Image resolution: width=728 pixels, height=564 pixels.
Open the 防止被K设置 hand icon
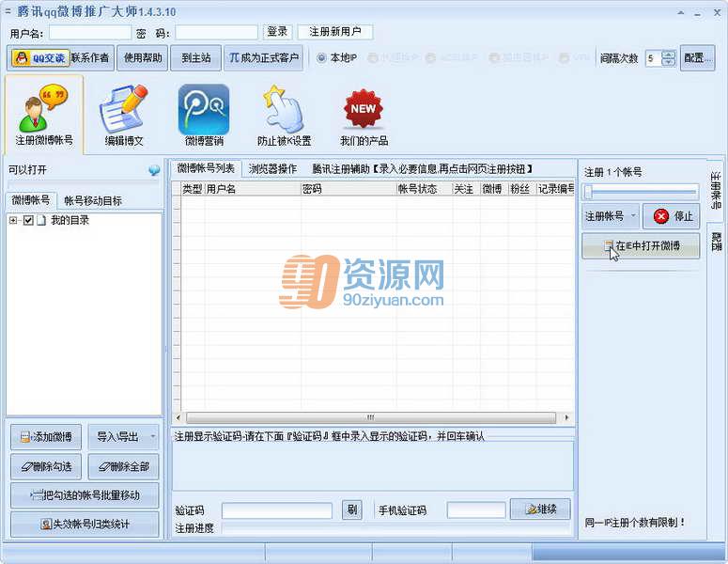[284, 115]
